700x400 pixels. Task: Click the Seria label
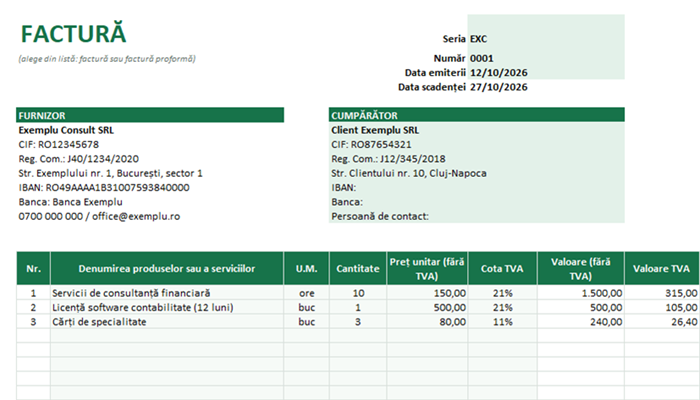tap(454, 39)
